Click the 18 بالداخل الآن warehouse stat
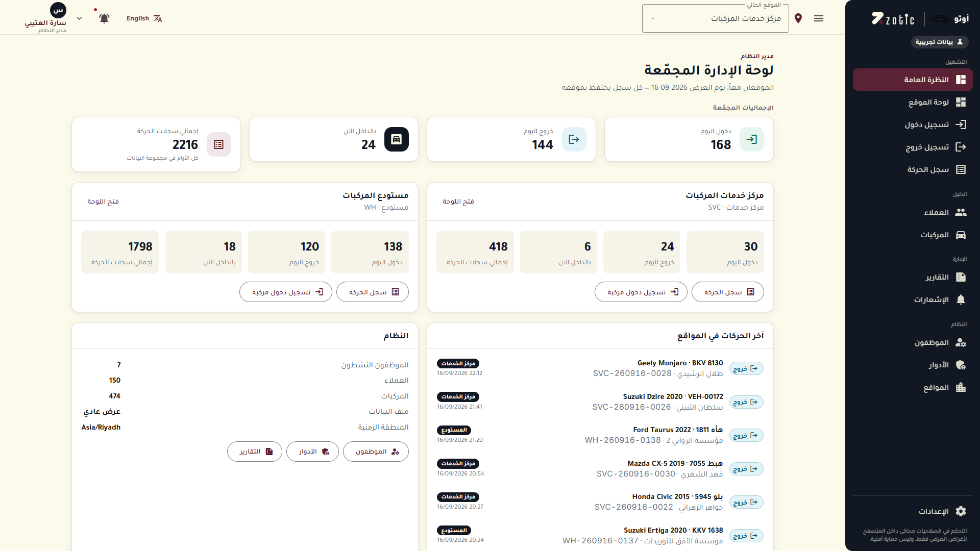 (204, 252)
